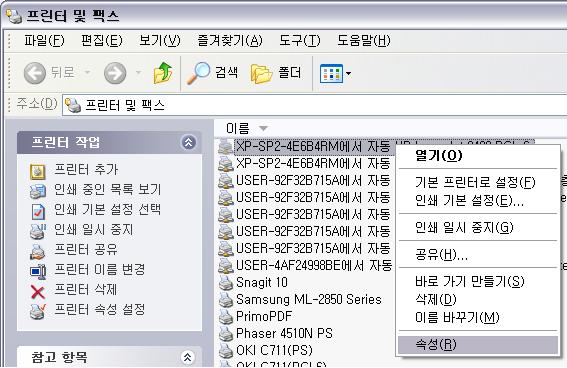This screenshot has height=368, width=567.
Task: Choose 바로 가기 만들기(S) in context menu
Action: click(x=478, y=281)
